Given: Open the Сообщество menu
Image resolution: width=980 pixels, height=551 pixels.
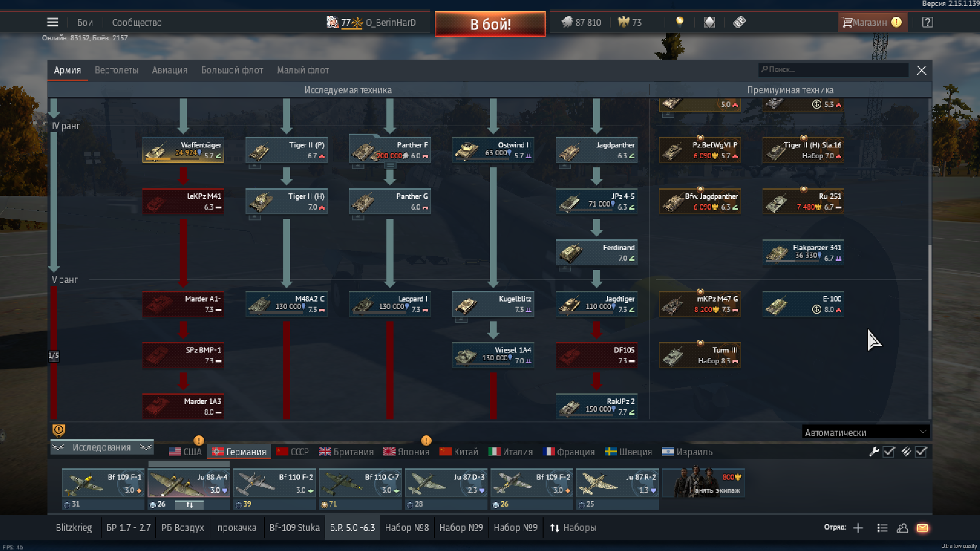Looking at the screenshot, I should (x=137, y=22).
